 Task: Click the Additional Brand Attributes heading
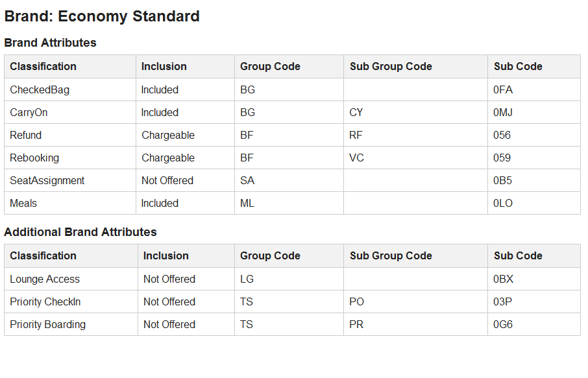[80, 231]
